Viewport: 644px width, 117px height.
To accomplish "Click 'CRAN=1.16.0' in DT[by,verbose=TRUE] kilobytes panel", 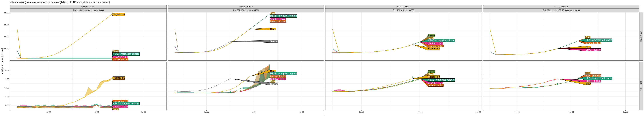I will [x=593, y=50].
